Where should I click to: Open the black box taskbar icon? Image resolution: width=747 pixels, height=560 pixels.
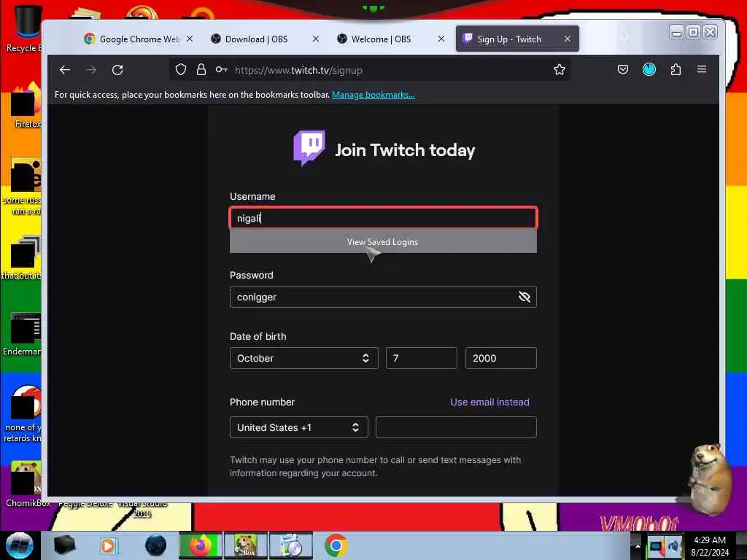(64, 545)
